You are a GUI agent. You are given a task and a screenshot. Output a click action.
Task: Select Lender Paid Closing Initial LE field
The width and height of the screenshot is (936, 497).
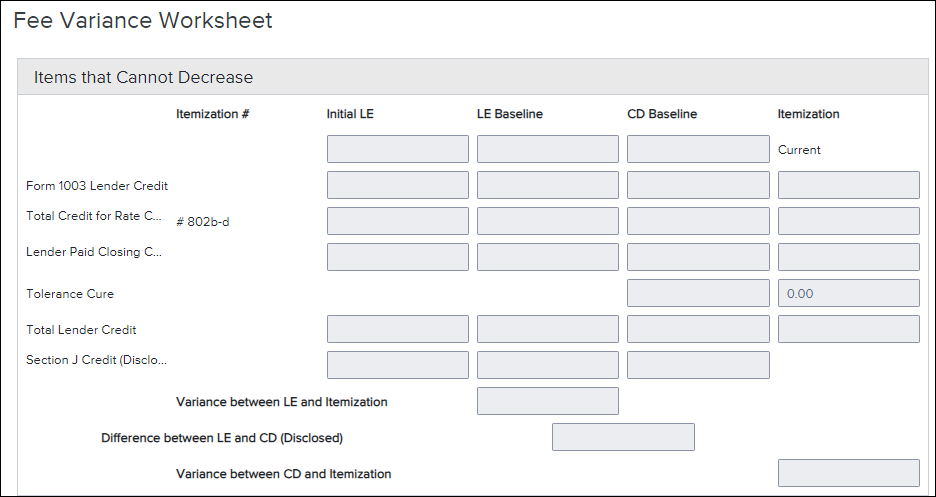pyautogui.click(x=398, y=257)
